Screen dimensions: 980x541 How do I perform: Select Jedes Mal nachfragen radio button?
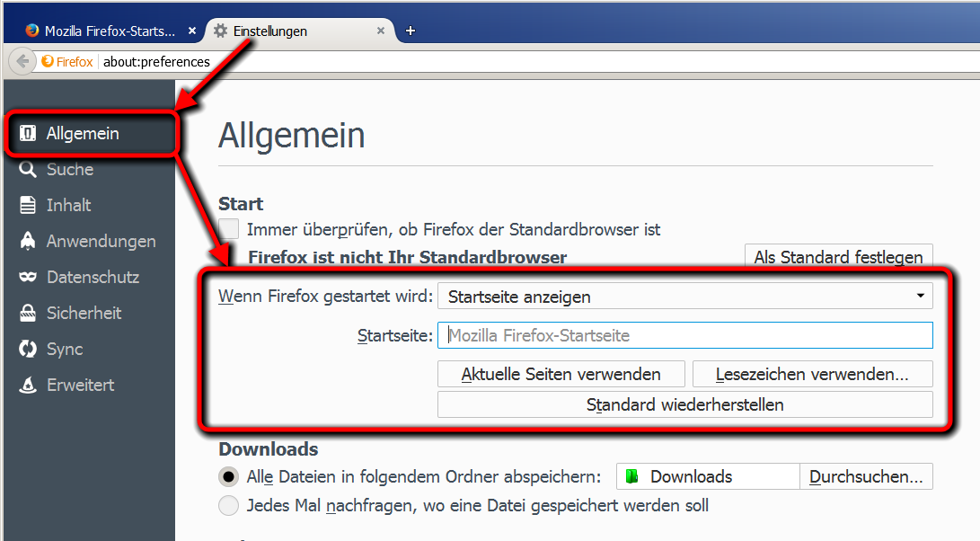tap(229, 505)
